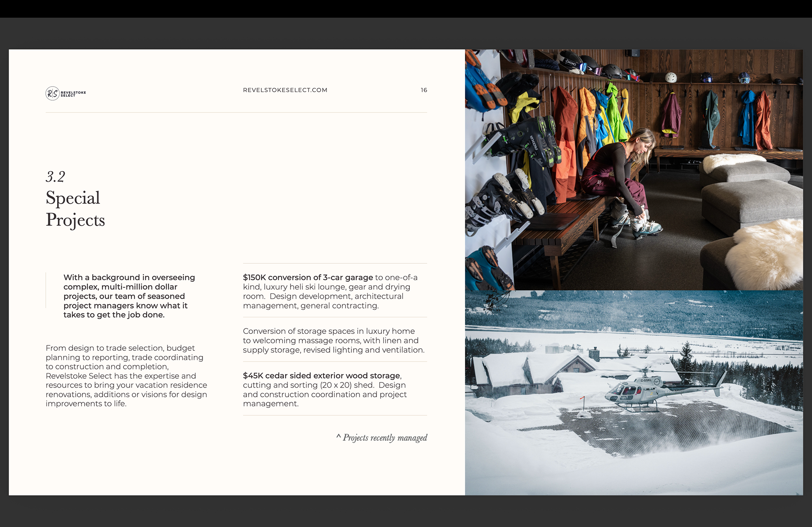The height and width of the screenshot is (527, 812).
Task: Select the 3.2 section number
Action: pos(55,177)
